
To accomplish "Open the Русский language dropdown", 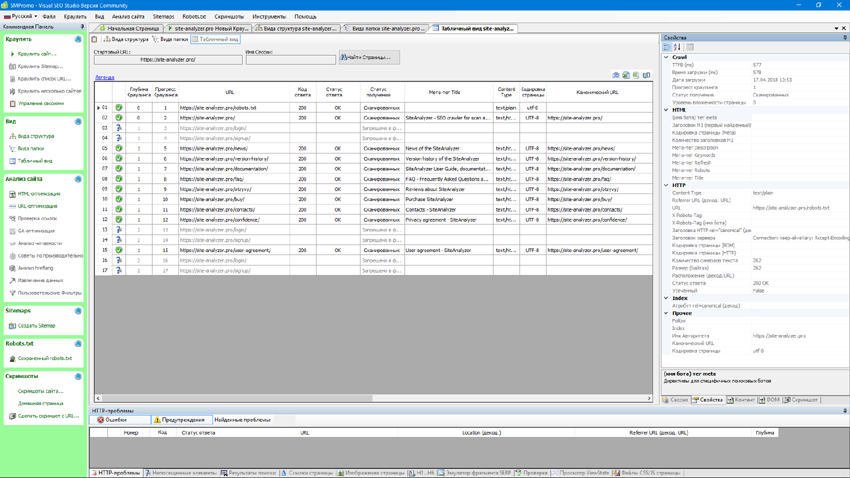I will 21,16.
